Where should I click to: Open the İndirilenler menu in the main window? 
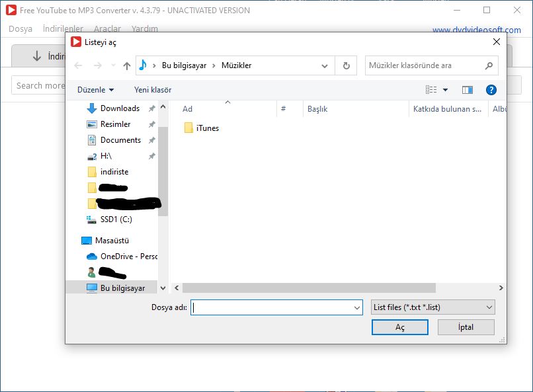click(x=63, y=29)
